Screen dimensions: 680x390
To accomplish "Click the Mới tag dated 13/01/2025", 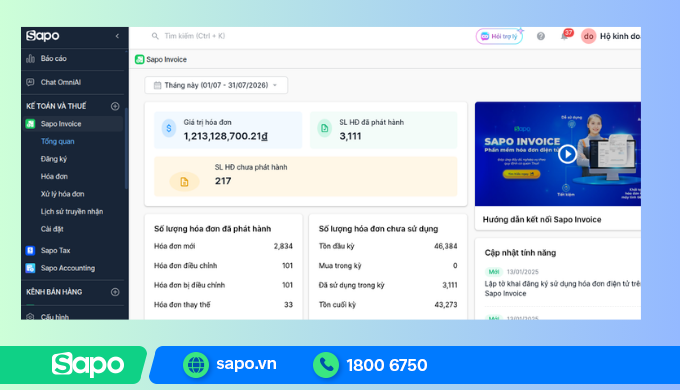I will (x=494, y=272).
